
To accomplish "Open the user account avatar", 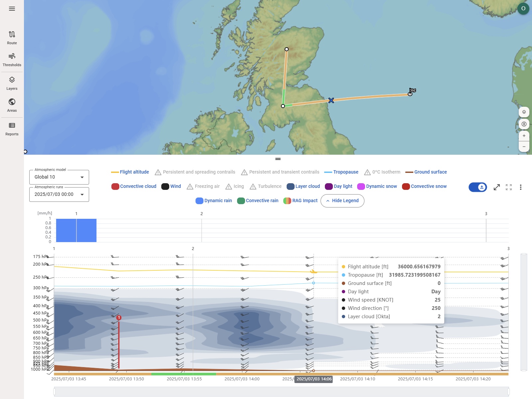I will point(523,9).
